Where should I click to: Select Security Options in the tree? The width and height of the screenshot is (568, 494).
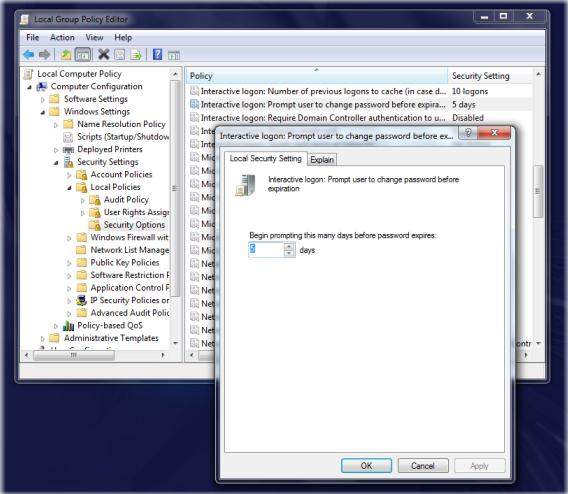pyautogui.click(x=134, y=225)
